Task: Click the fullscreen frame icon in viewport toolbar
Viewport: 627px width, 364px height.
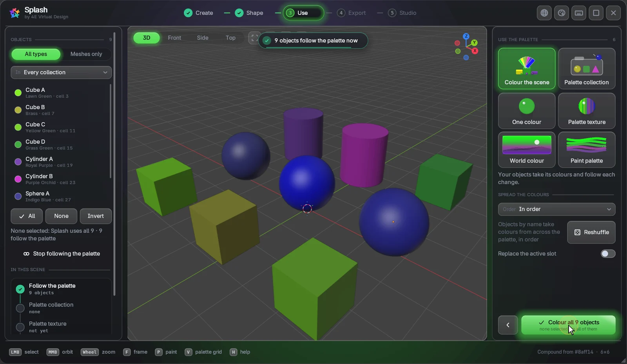Action: pos(254,38)
